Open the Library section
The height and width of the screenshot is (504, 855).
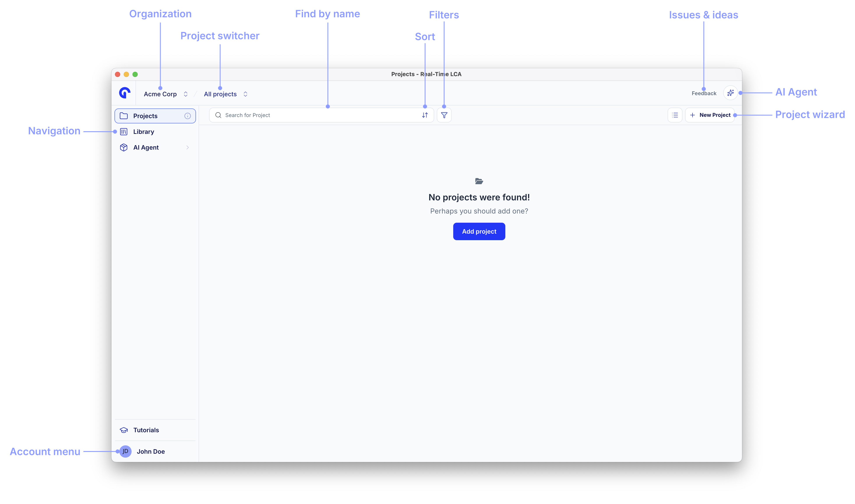155,132
